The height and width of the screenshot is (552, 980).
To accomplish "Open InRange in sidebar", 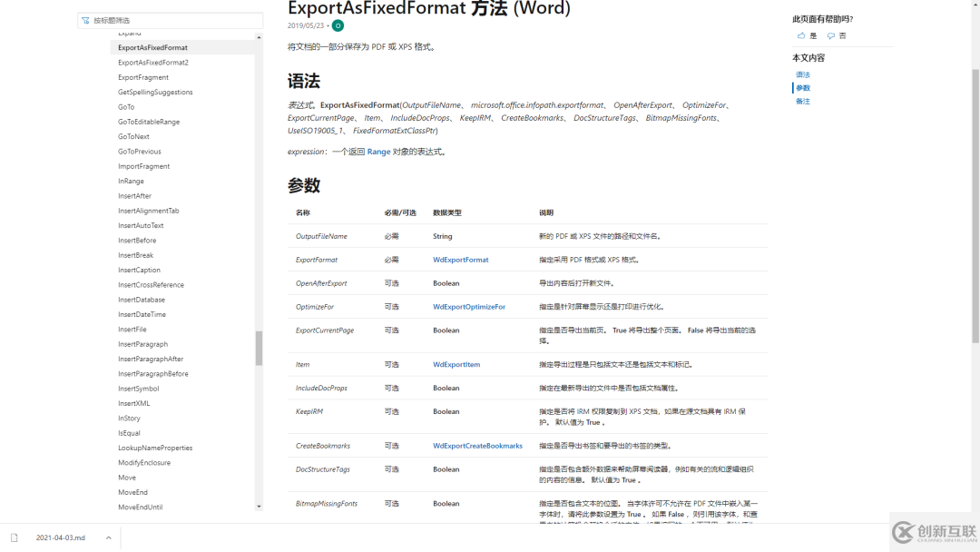I will point(131,182).
